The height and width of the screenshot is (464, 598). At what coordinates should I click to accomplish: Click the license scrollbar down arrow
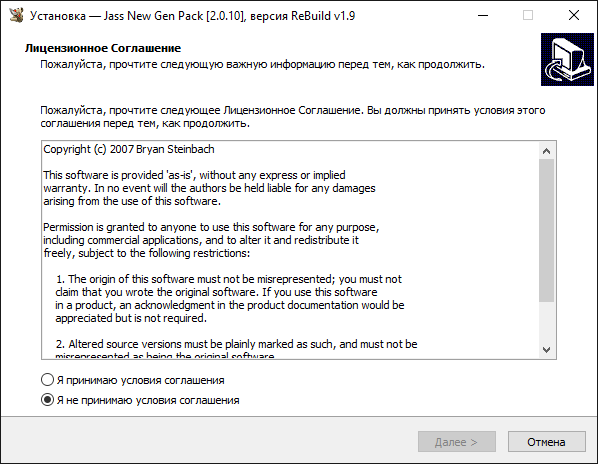pos(546,349)
